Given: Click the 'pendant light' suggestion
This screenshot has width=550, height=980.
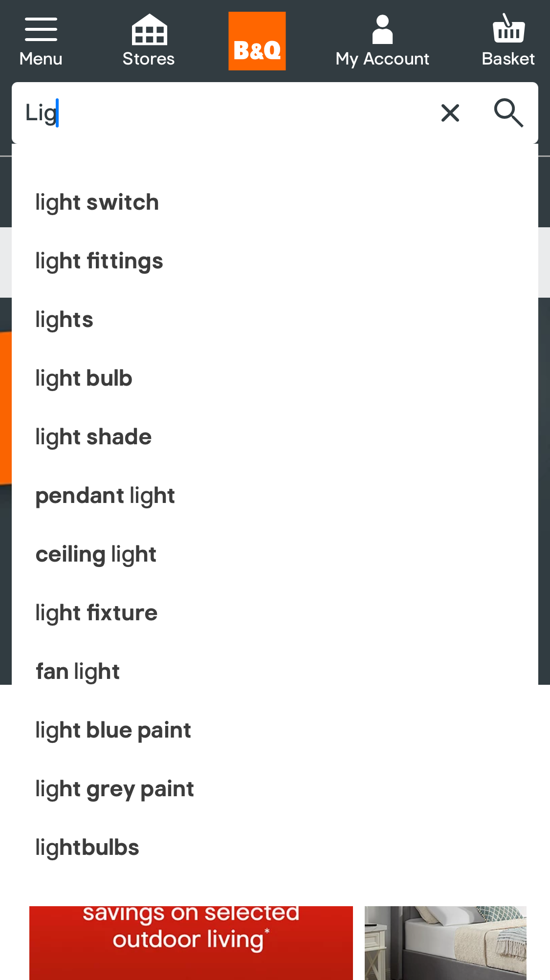Looking at the screenshot, I should click(105, 495).
